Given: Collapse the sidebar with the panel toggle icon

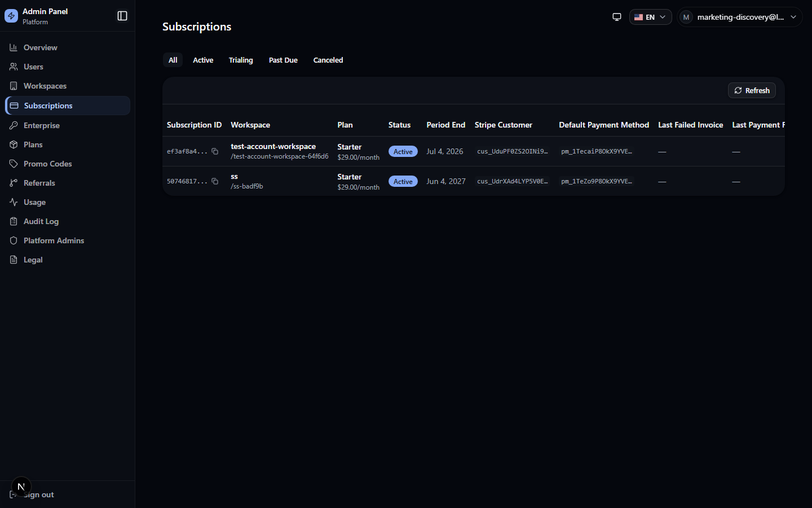Looking at the screenshot, I should 122,16.
